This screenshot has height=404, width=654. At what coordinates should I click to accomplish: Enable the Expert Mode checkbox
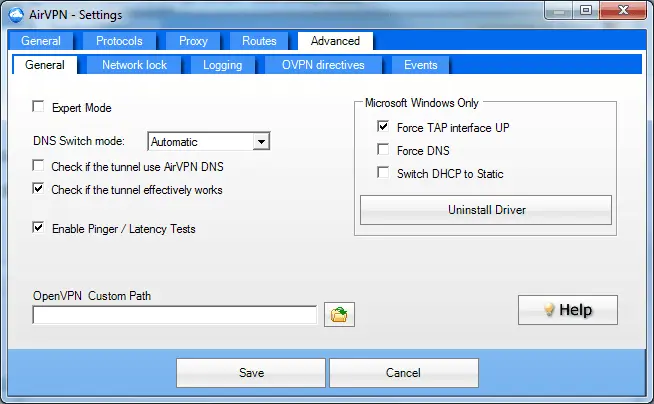(38, 106)
